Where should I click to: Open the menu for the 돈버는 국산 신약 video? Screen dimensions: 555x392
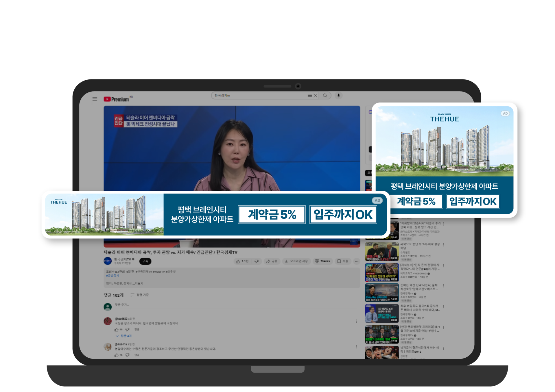click(443, 286)
